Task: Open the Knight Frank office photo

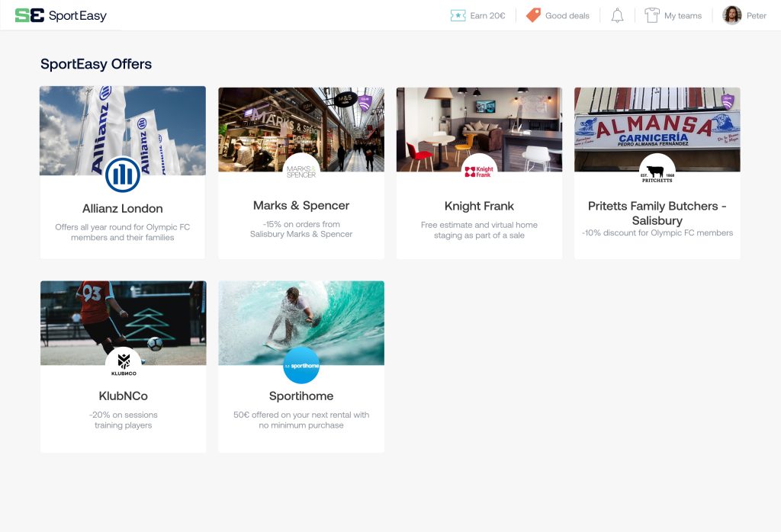Action: 479,130
